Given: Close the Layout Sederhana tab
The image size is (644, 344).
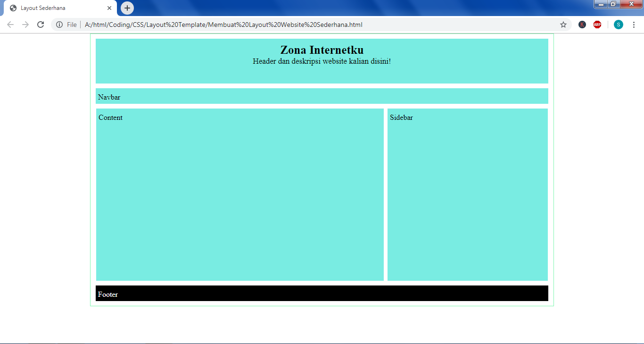Looking at the screenshot, I should [x=109, y=8].
